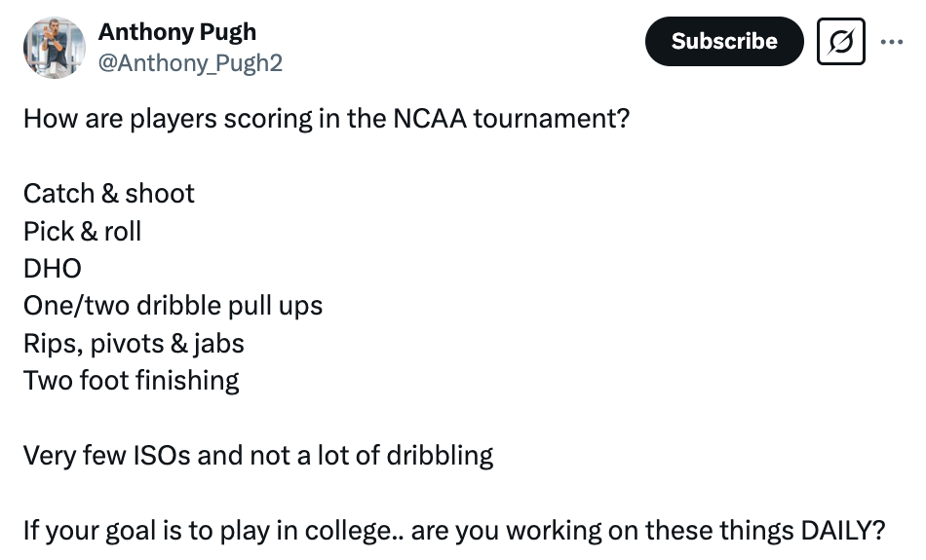The width and height of the screenshot is (926, 560).
Task: Click the word 'tournament?' in first line
Action: [552, 120]
